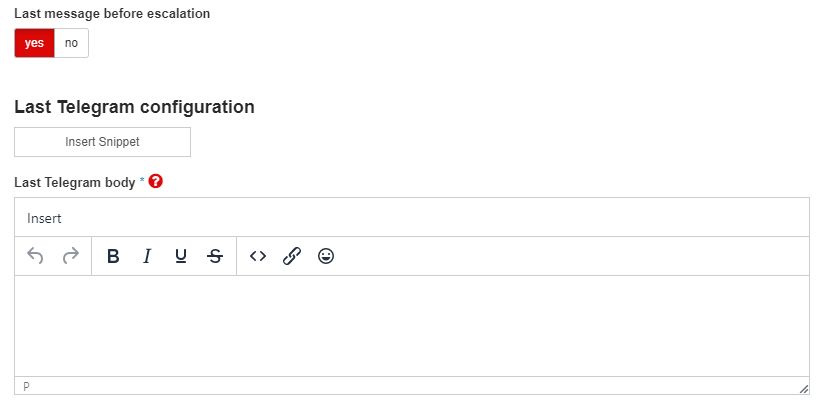Apply strikethrough formatting

click(x=215, y=256)
